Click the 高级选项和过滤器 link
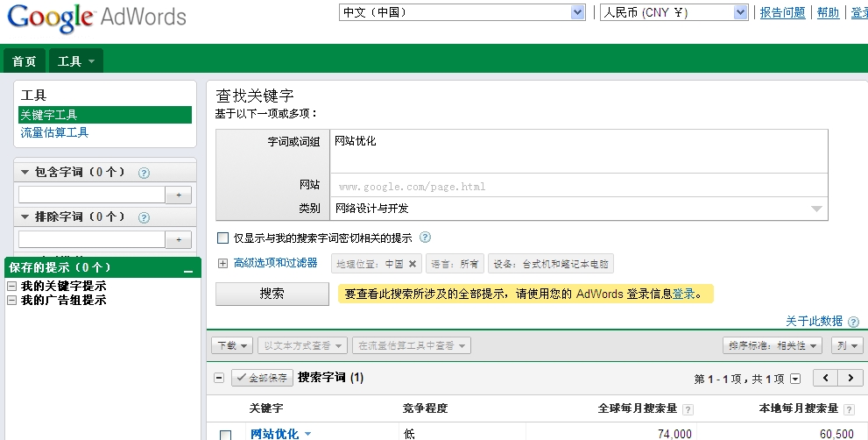Screen dimensions: 868x440 pyautogui.click(x=275, y=263)
